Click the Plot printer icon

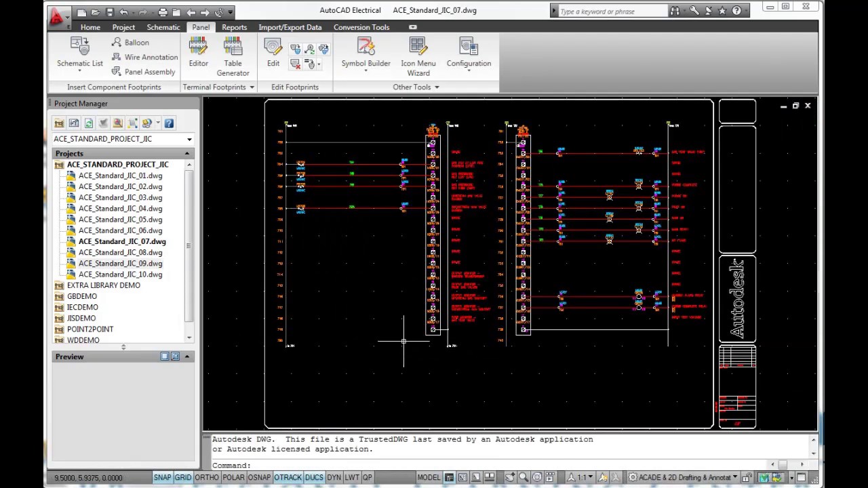pyautogui.click(x=163, y=12)
